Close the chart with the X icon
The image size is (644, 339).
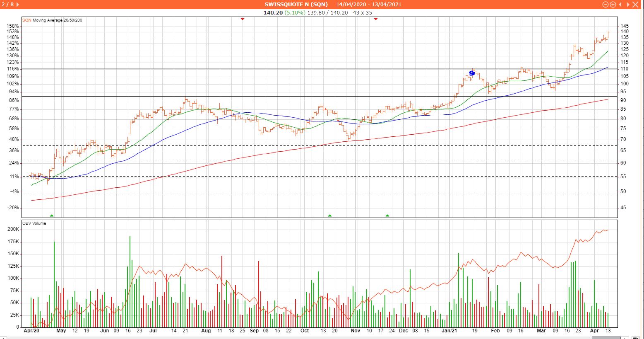[x=636, y=5]
